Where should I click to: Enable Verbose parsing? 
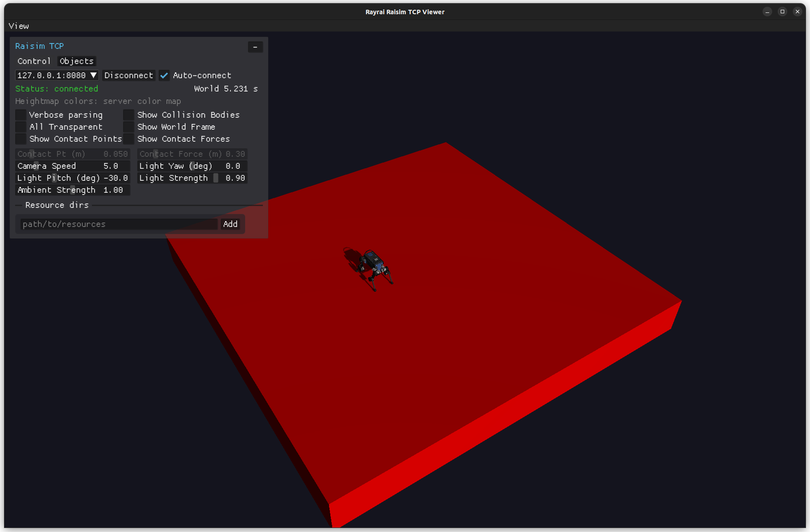coord(20,115)
